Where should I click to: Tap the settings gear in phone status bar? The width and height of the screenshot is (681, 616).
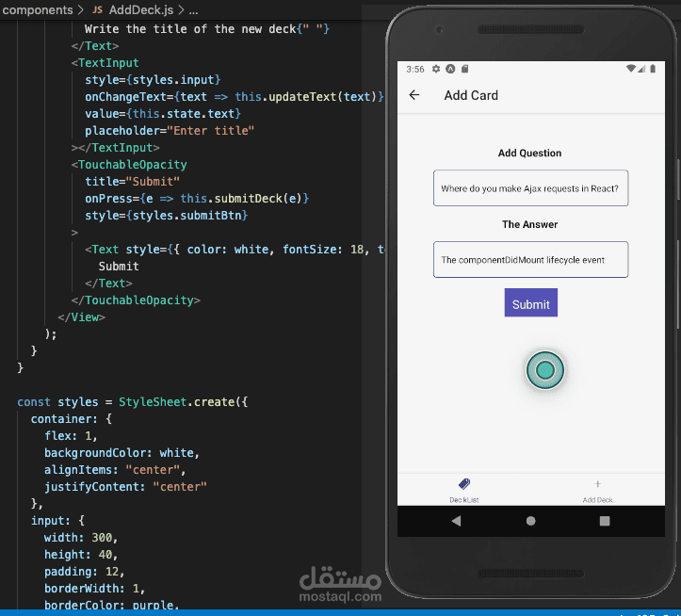point(436,69)
